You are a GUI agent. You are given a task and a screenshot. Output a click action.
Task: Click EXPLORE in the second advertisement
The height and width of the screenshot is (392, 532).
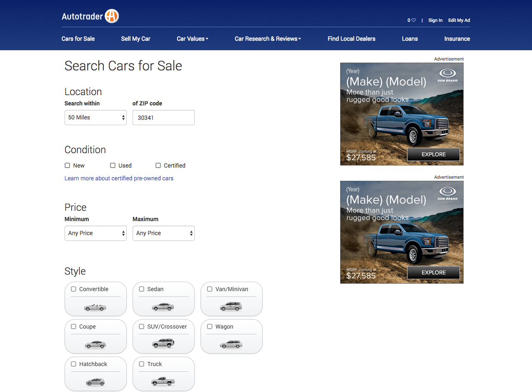(434, 273)
